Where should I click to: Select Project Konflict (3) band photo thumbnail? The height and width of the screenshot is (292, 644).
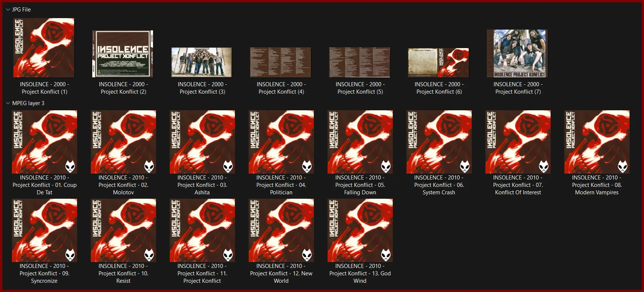click(202, 62)
